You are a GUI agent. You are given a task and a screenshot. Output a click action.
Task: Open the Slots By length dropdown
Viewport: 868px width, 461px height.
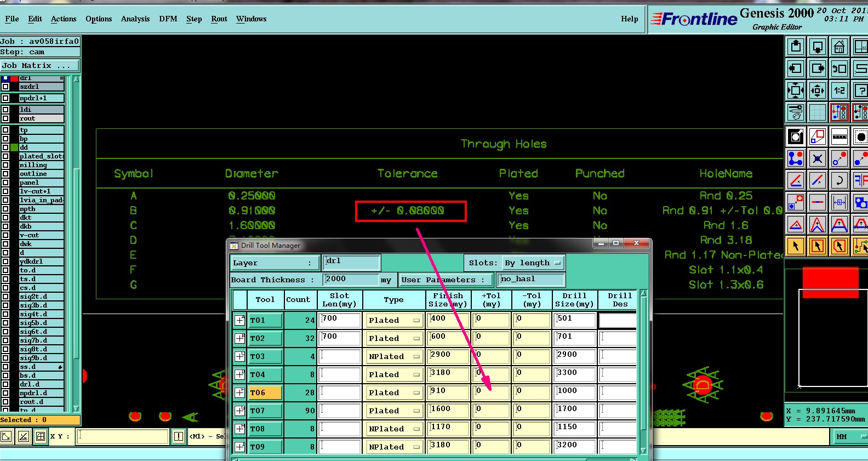533,263
